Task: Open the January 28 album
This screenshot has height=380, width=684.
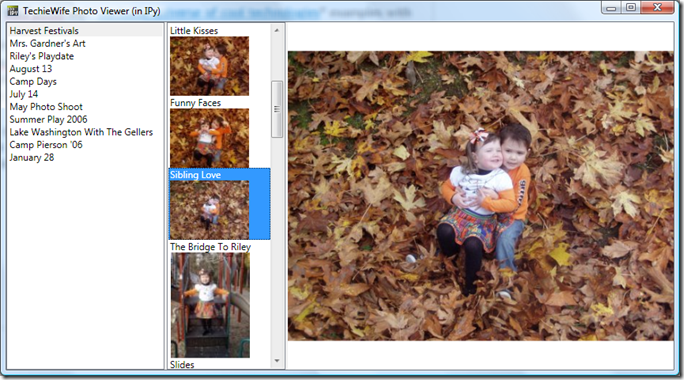Action: [32, 157]
